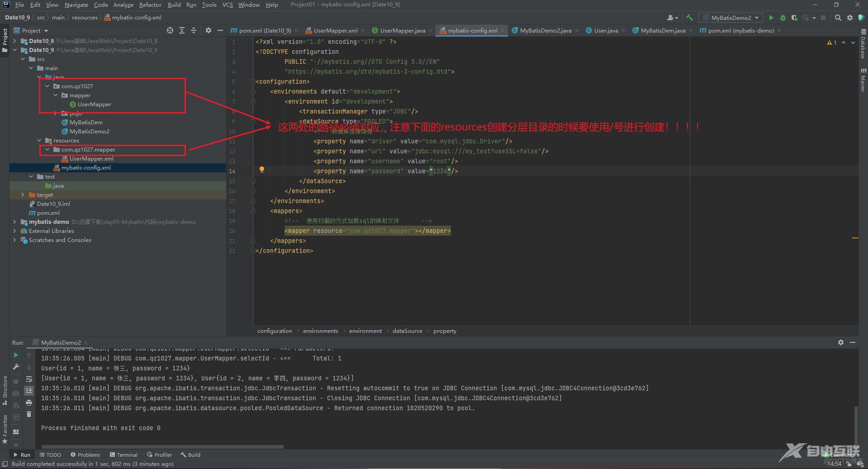Collapse the resources folder
868x469 pixels.
39,140
